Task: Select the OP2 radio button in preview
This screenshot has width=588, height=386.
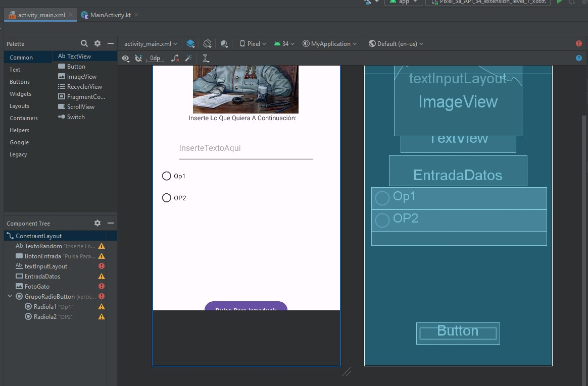Action: pyautogui.click(x=167, y=198)
